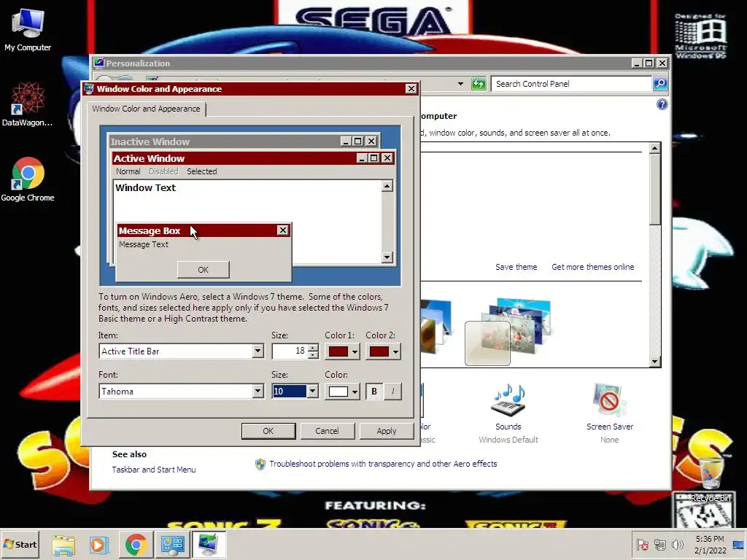The image size is (747, 560).
Task: Click Disabled menu item in preview
Action: point(163,171)
